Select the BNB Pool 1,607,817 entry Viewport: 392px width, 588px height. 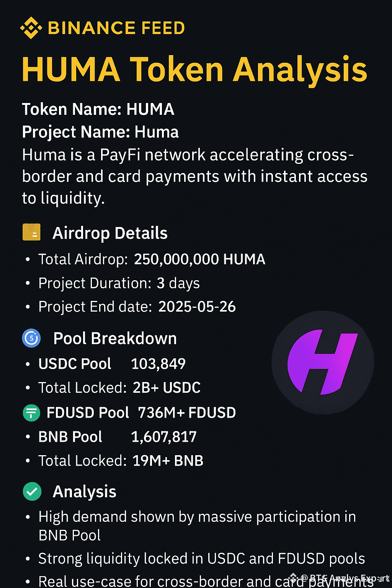(x=117, y=437)
